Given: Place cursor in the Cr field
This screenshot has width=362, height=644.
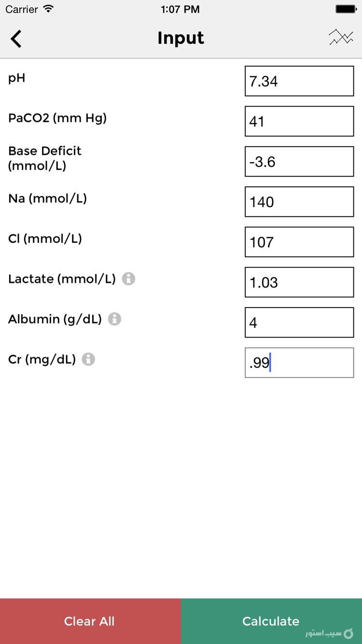Looking at the screenshot, I should pyautogui.click(x=299, y=363).
